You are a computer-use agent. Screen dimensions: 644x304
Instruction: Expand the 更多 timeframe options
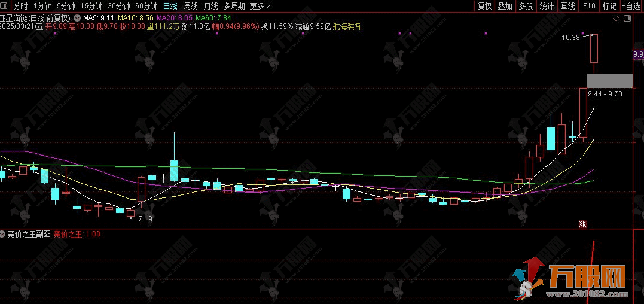(x=260, y=6)
